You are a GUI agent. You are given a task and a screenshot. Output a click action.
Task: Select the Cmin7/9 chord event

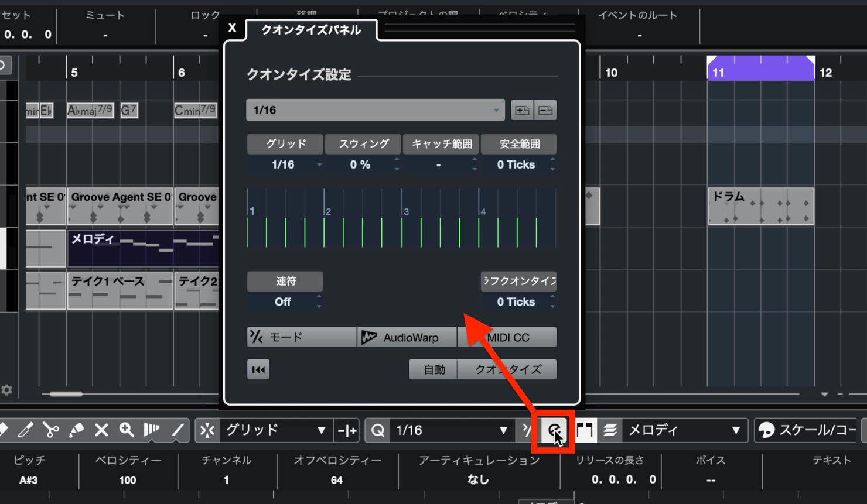click(x=196, y=110)
